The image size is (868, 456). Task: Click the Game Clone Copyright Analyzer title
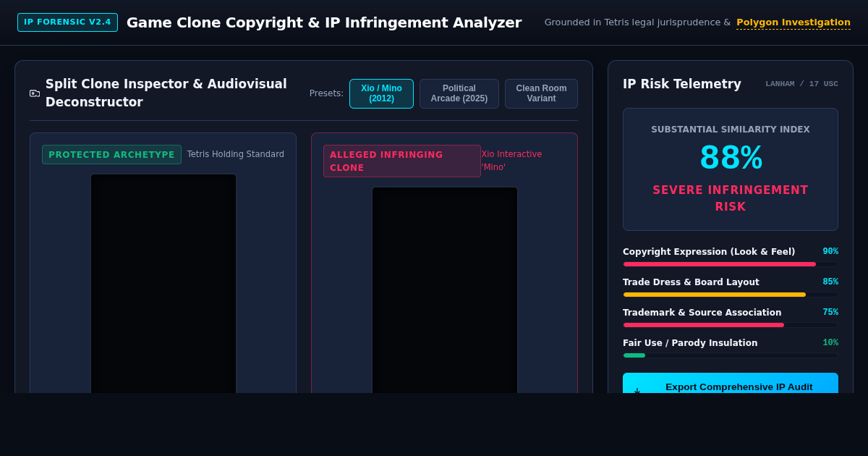click(x=324, y=22)
